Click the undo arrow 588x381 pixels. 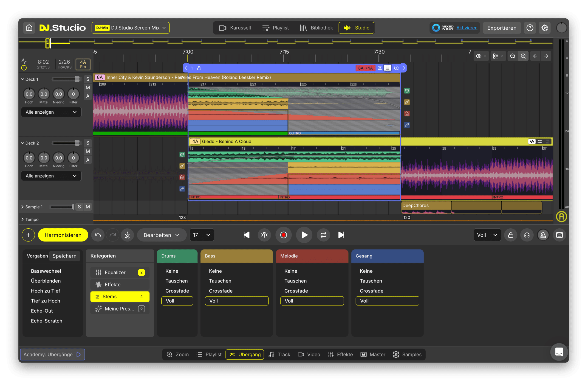tap(98, 235)
